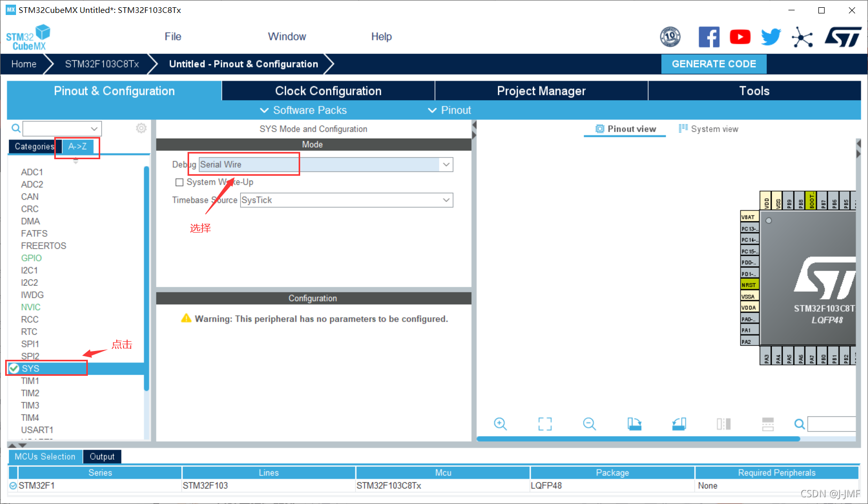Expand the Pinout dropdown menu

tap(450, 110)
